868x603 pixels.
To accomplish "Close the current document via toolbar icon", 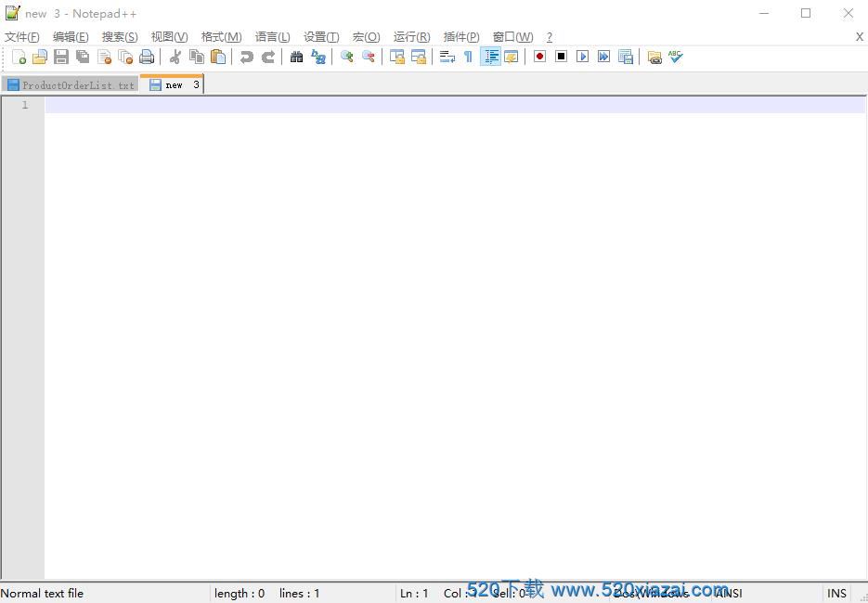I will 104,57.
